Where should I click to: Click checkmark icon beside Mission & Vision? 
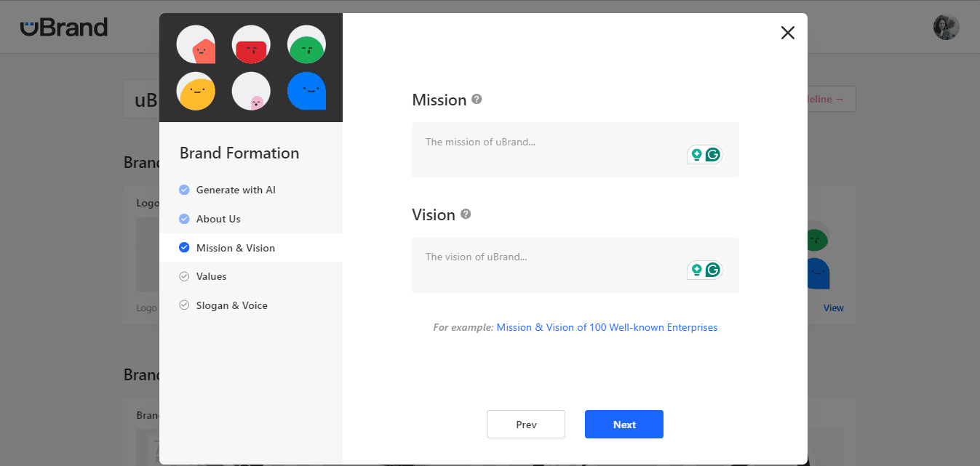point(184,248)
